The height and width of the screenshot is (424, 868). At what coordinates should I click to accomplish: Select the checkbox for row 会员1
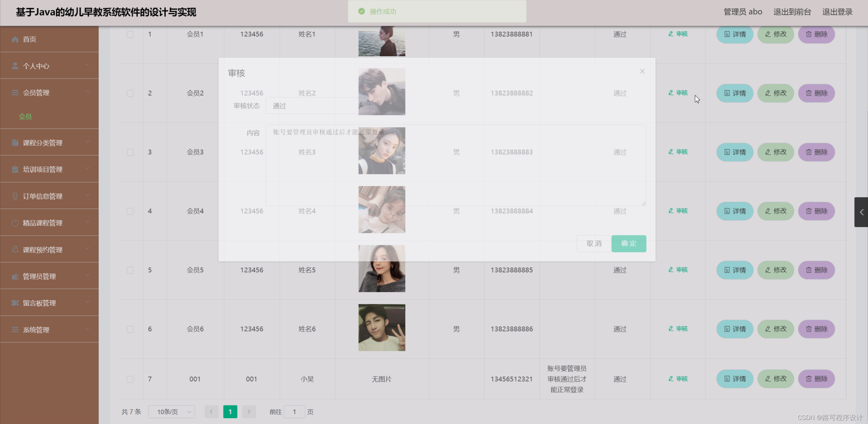coord(130,34)
